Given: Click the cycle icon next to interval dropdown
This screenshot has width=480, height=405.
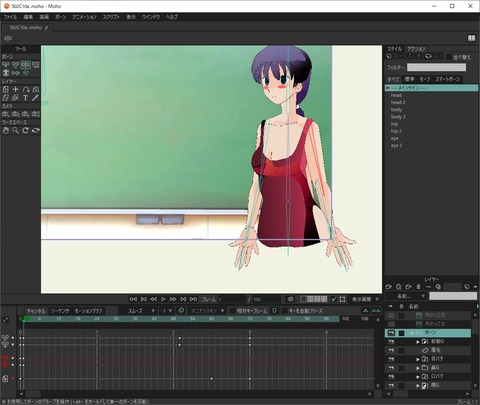Looking at the screenshot, I should [181, 311].
